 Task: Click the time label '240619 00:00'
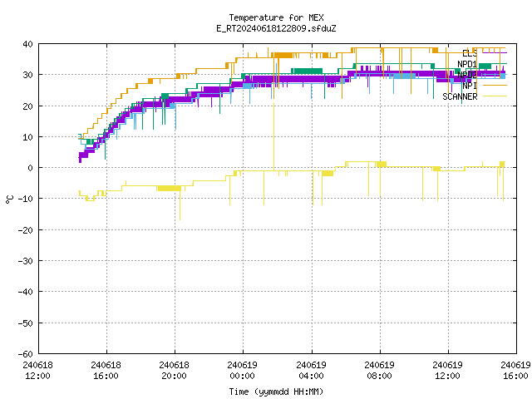pos(242,371)
